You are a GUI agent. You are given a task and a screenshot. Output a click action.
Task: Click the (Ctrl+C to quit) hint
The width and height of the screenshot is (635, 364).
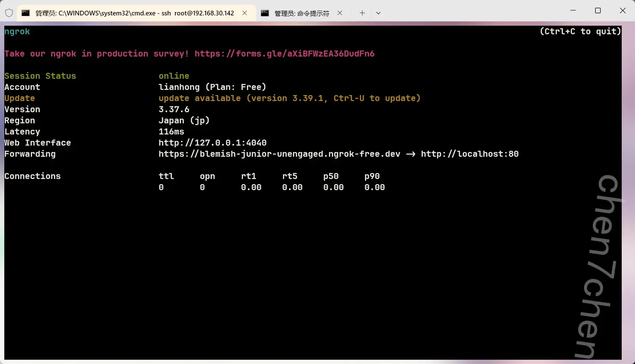580,31
